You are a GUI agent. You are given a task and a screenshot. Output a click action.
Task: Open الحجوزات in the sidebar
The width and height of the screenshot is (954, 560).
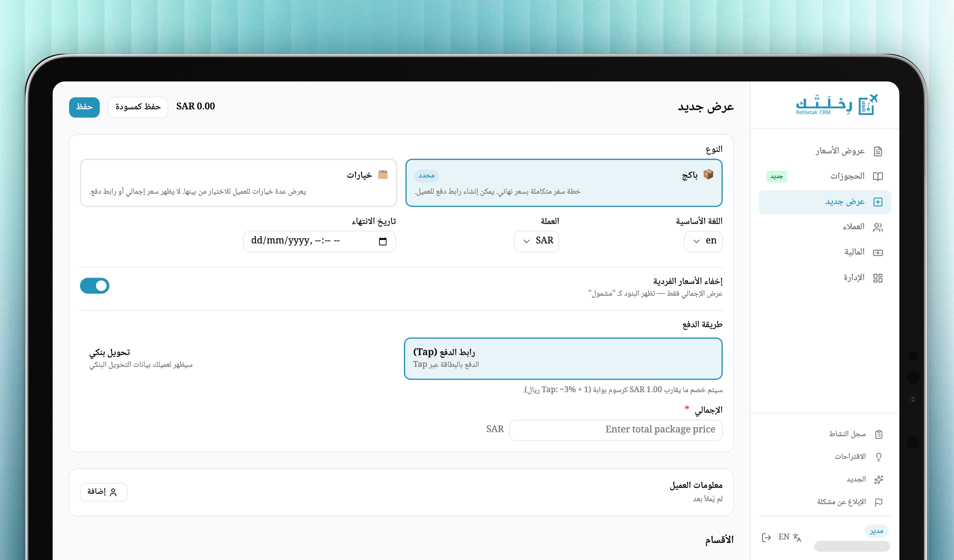pyautogui.click(x=825, y=176)
